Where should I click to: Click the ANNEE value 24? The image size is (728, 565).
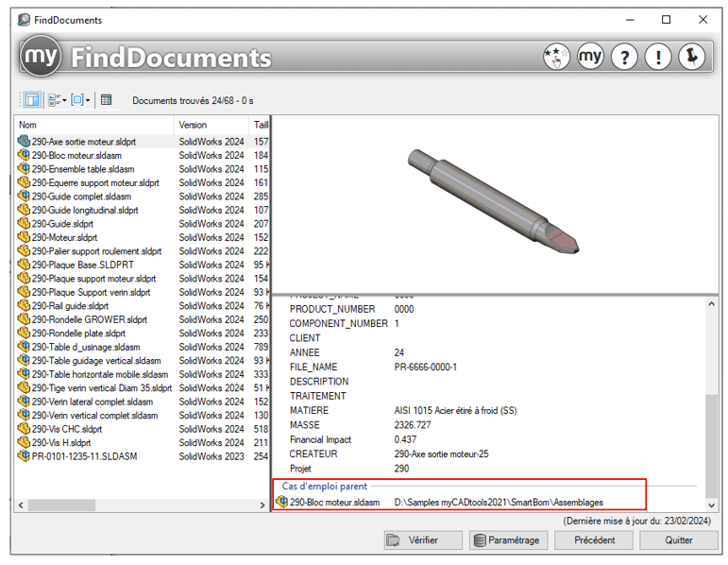(398, 352)
